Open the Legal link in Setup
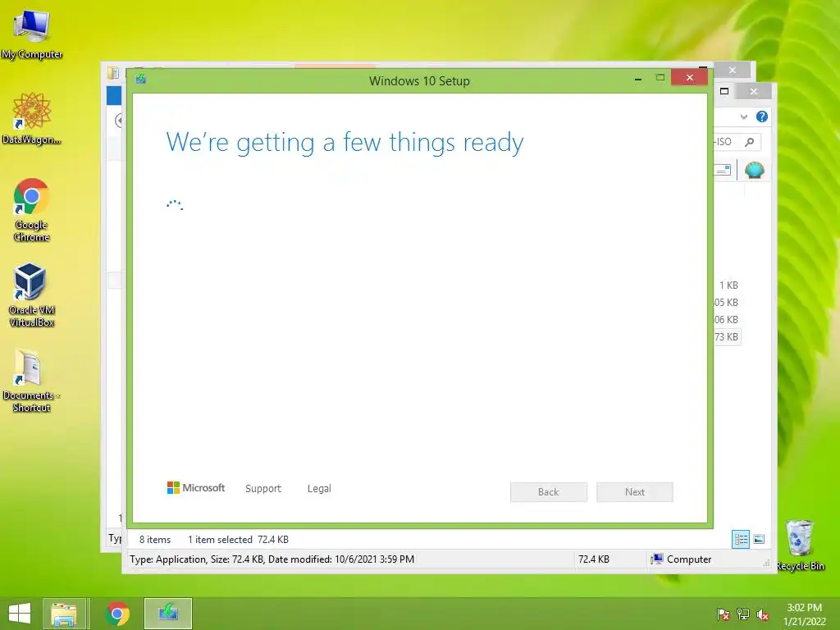The width and height of the screenshot is (840, 630). click(x=319, y=489)
